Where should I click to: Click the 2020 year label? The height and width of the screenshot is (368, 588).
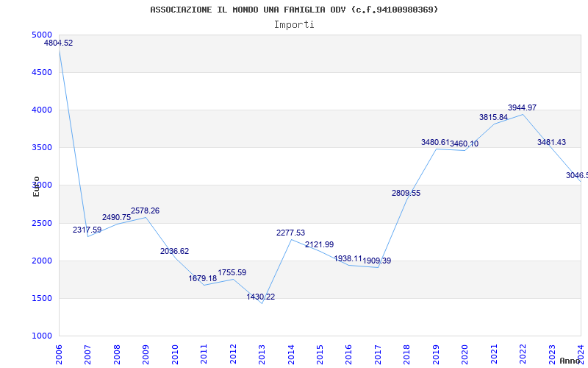click(x=465, y=355)
